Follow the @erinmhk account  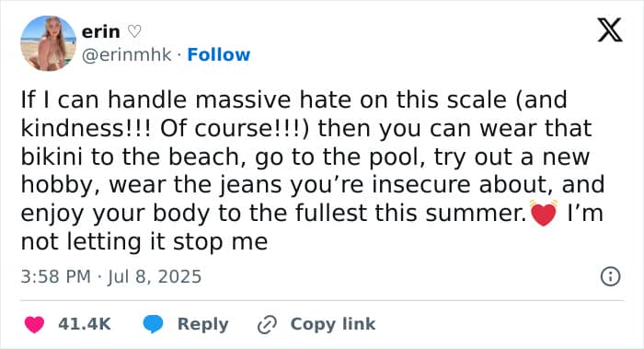pyautogui.click(x=219, y=54)
